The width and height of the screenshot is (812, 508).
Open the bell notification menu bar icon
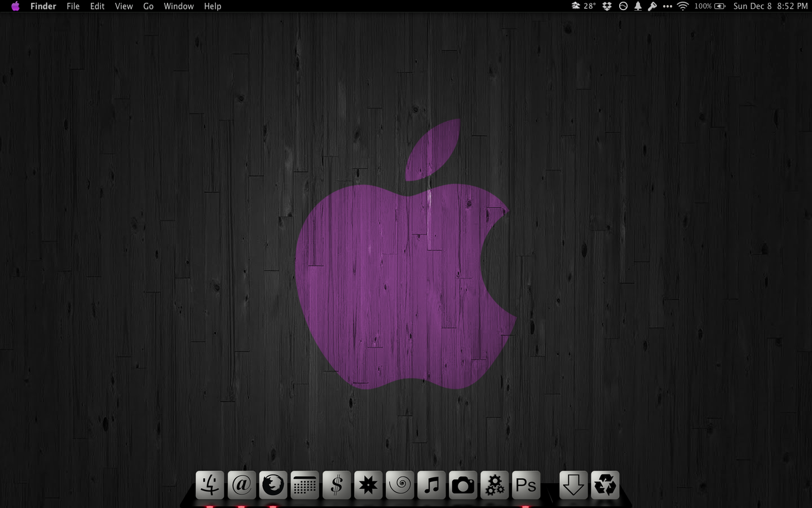[638, 6]
